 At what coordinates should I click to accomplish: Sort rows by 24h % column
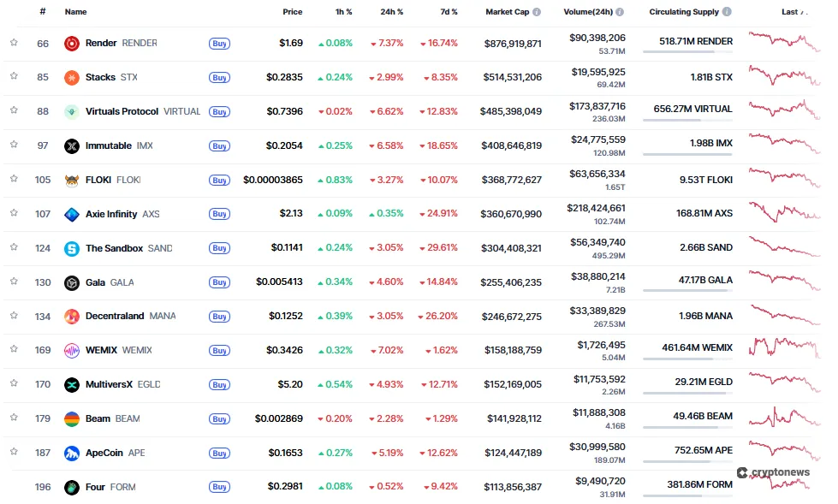tap(392, 12)
